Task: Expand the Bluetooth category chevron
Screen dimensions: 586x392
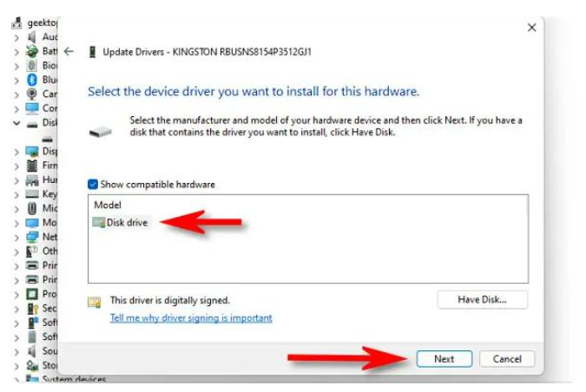Action: point(16,80)
